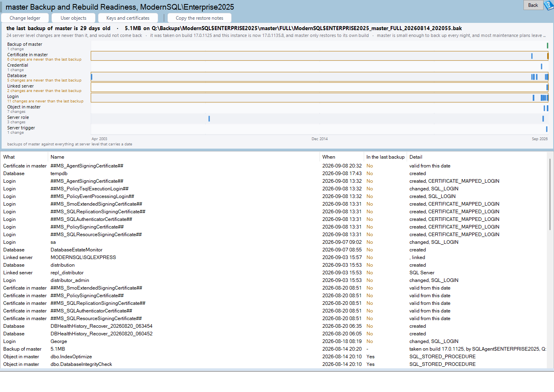
Task: Click the backup file path headline
Action: [307, 28]
